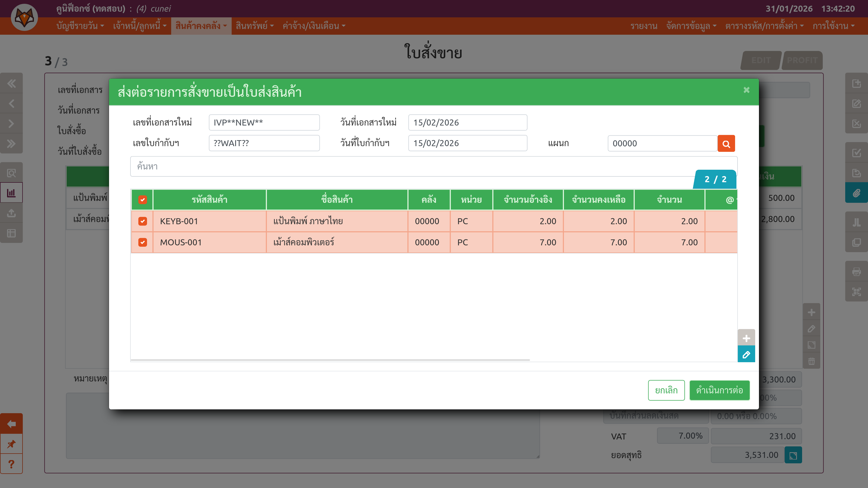Uncheck the KEYB-001 row checkbox
This screenshot has width=868, height=488.
click(x=142, y=221)
